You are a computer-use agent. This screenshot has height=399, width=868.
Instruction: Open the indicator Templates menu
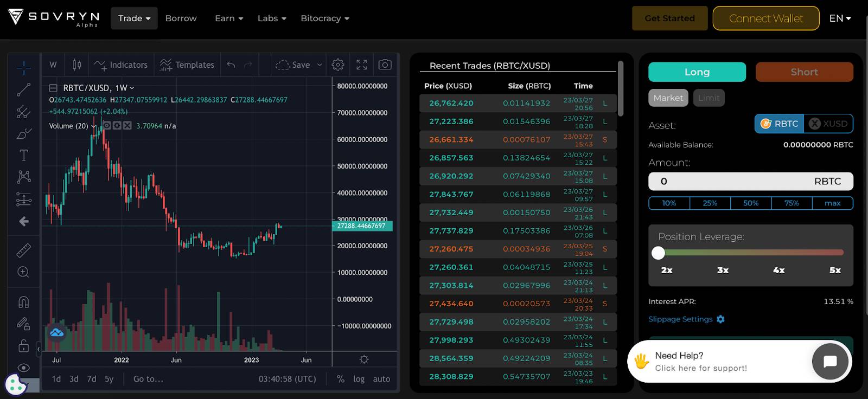(x=187, y=65)
